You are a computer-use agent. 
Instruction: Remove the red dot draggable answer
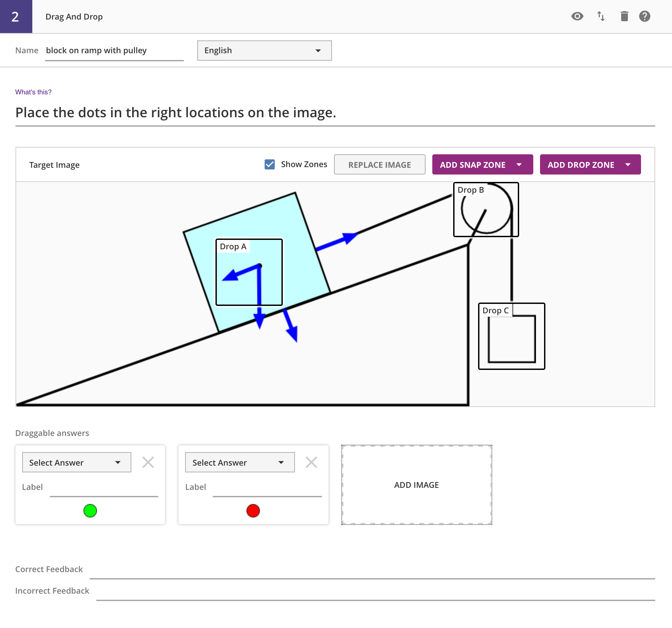(311, 462)
